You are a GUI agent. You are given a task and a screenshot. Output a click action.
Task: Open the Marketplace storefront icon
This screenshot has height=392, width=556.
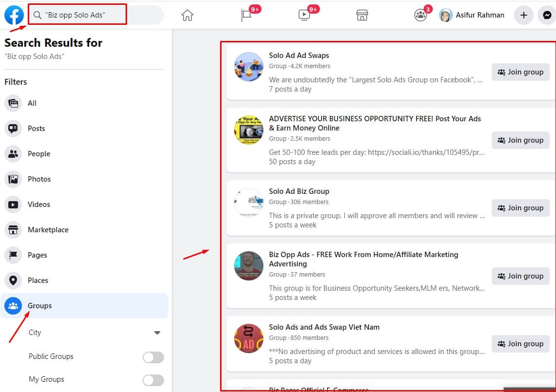362,15
